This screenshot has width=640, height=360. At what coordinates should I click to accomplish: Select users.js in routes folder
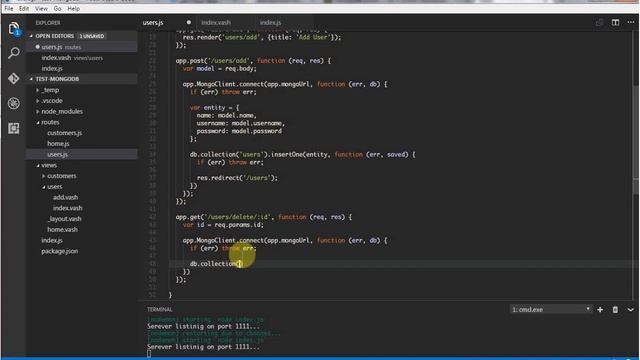[x=57, y=154]
